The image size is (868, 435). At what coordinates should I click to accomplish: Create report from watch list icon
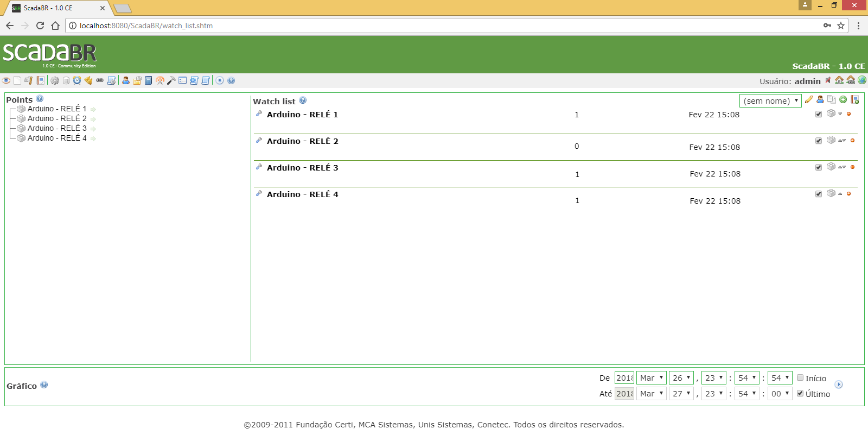tap(855, 99)
